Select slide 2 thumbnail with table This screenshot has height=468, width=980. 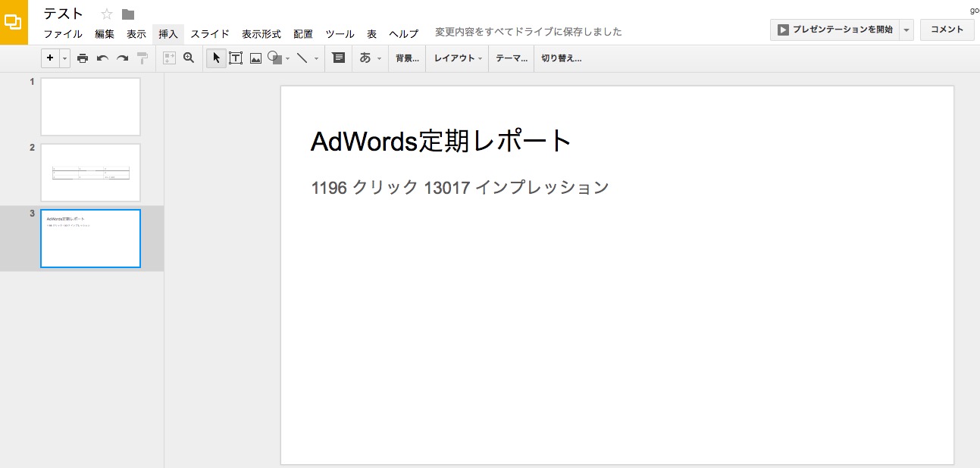tap(90, 173)
